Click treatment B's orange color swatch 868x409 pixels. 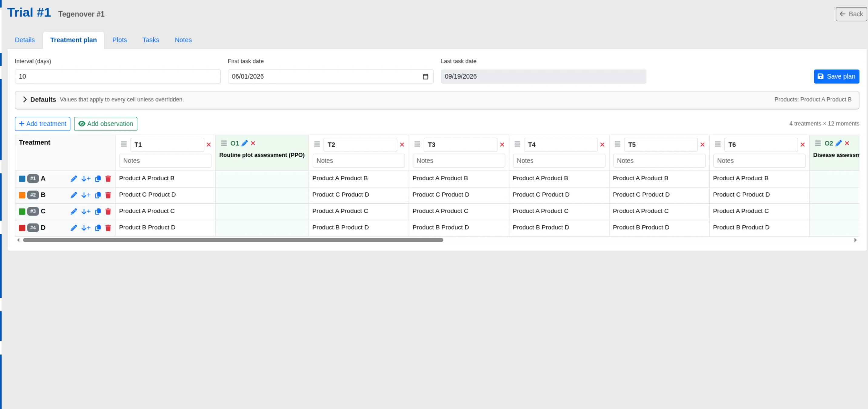point(22,195)
